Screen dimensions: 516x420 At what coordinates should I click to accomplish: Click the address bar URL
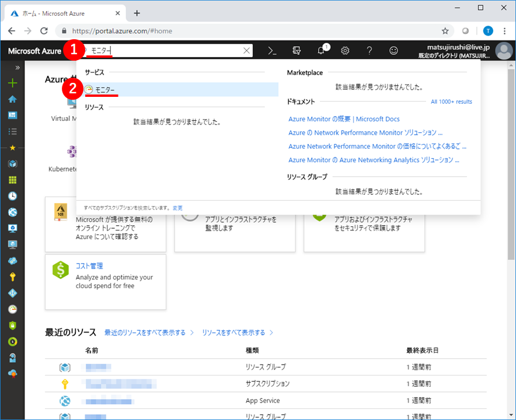click(122, 31)
